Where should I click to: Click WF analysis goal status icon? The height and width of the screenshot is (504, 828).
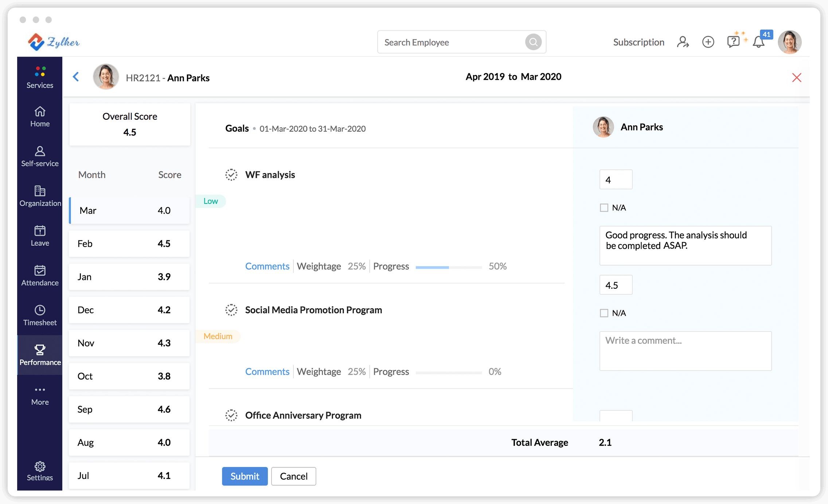[231, 175]
